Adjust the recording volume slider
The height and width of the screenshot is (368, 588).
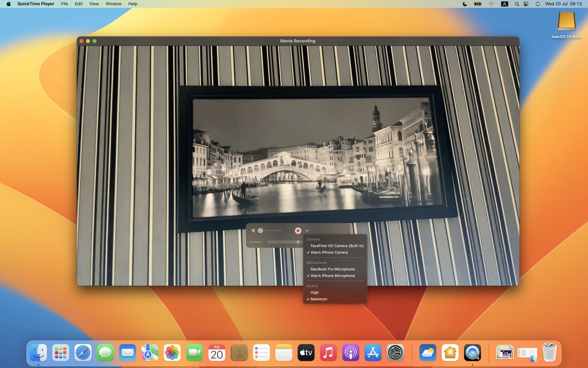(270, 231)
